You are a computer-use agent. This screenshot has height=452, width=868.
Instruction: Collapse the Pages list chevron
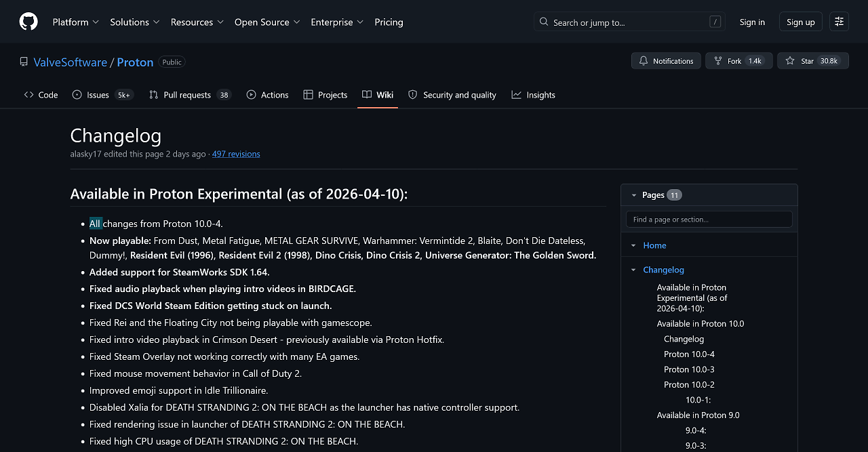634,195
